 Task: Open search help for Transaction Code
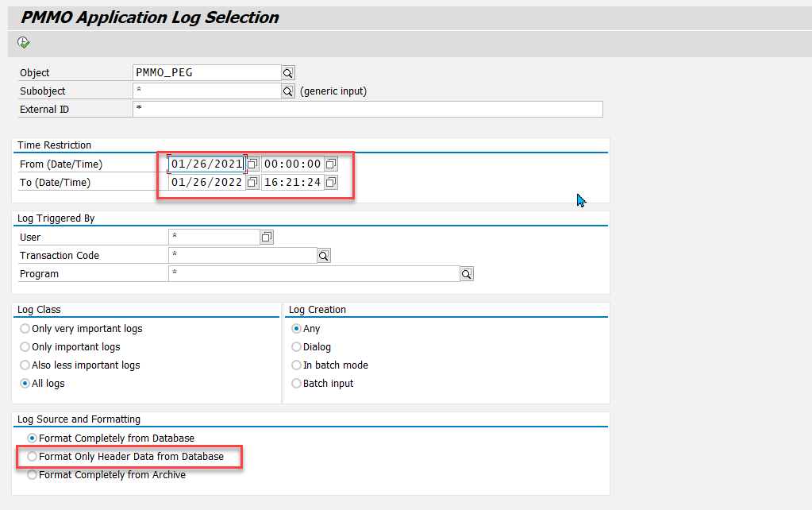(x=324, y=256)
